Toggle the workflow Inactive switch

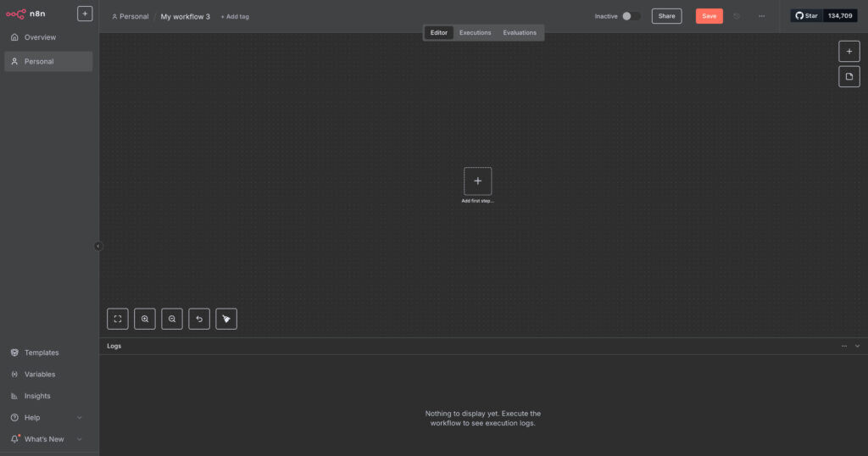click(x=630, y=16)
